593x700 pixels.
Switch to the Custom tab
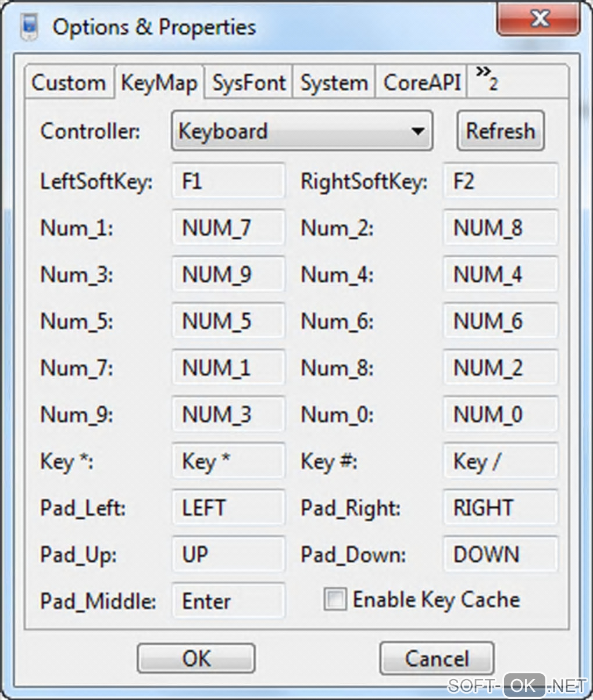pyautogui.click(x=69, y=83)
